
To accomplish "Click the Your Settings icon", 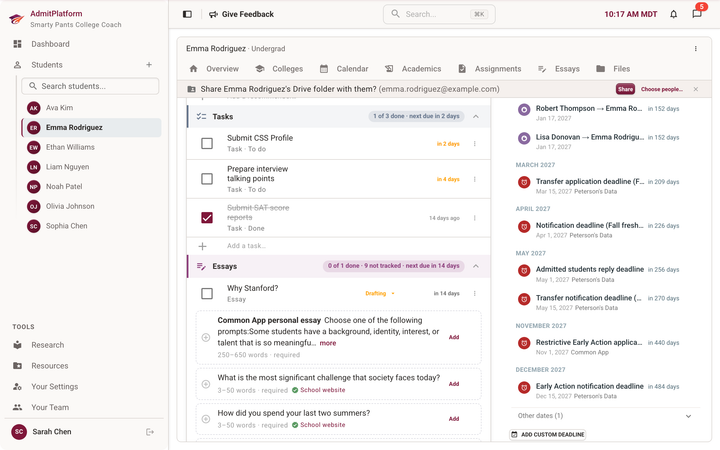I will (17, 387).
